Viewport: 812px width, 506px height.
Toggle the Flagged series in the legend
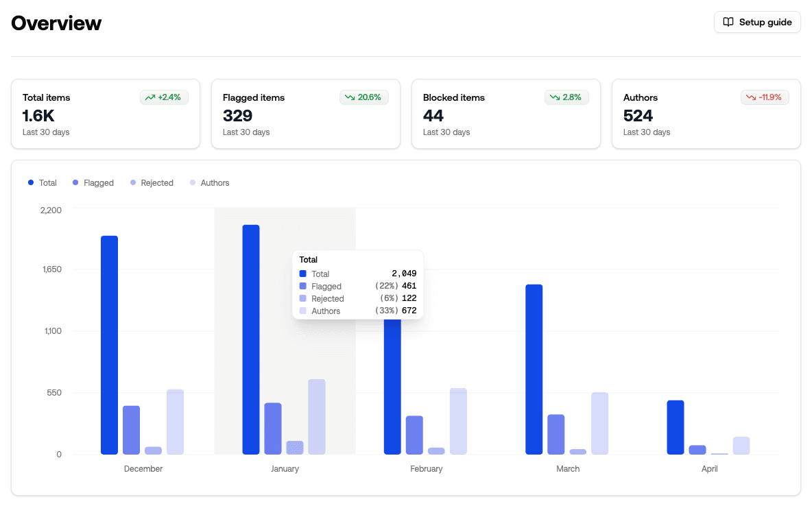tap(93, 182)
